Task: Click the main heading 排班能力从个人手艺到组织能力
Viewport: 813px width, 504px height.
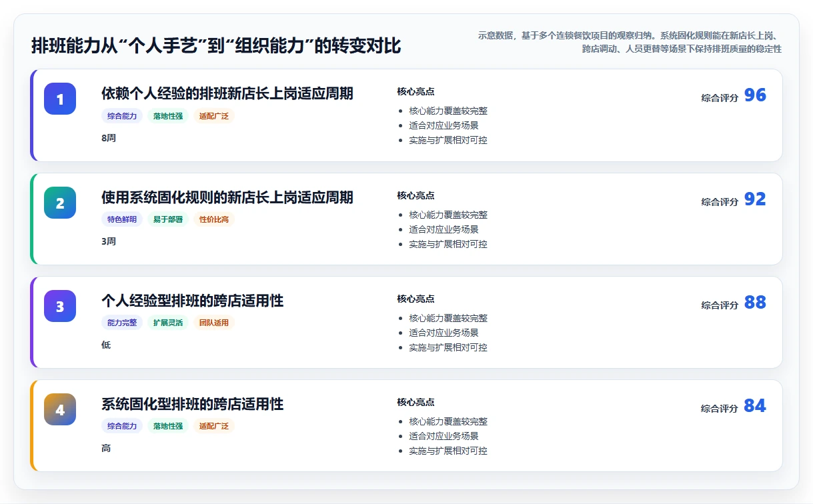Action: point(216,46)
